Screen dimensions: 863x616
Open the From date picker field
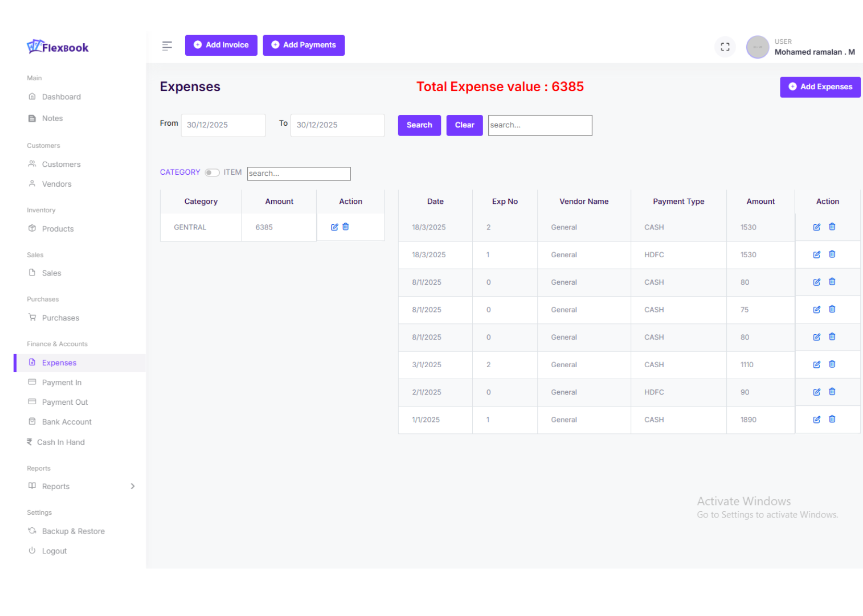click(223, 125)
